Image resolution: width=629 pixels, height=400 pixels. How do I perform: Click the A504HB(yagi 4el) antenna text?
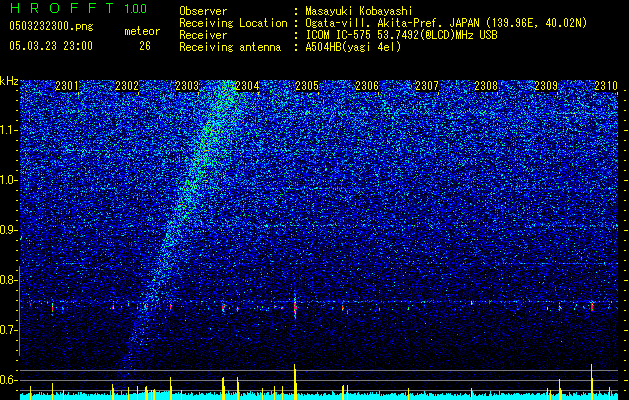coord(353,47)
